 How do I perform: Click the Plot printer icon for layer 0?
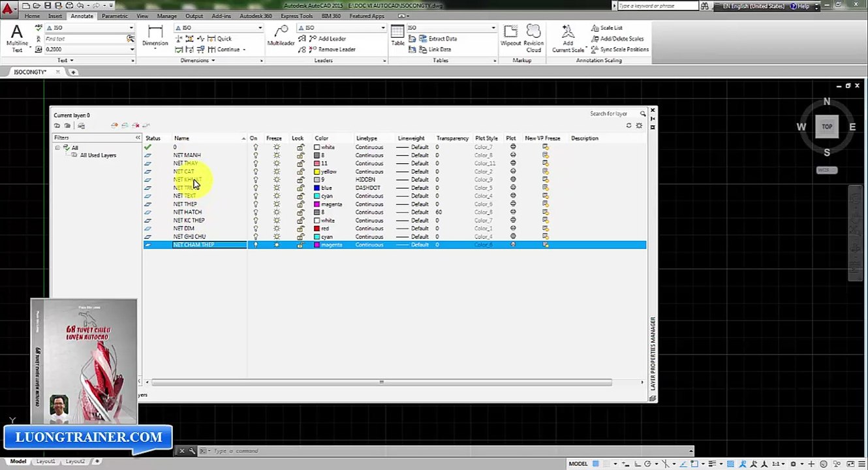pyautogui.click(x=513, y=147)
